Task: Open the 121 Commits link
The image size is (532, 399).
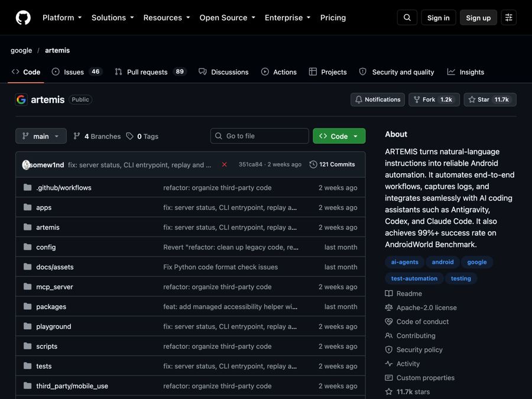Action: 332,164
